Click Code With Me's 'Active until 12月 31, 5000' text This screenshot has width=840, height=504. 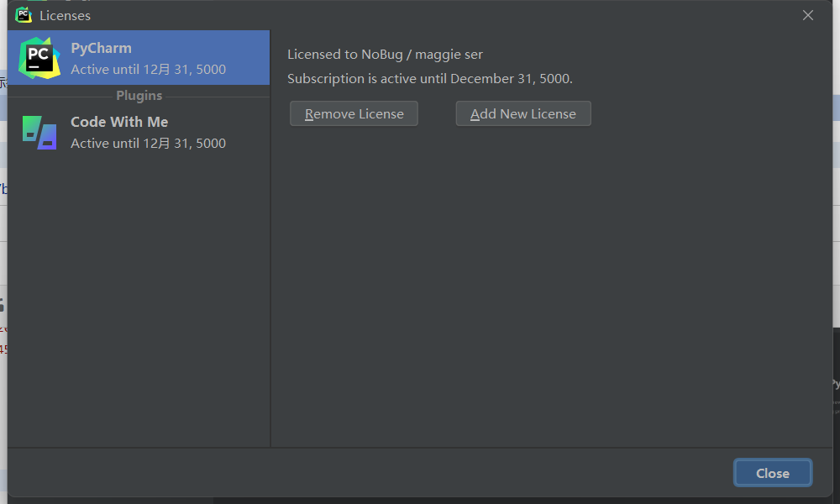(x=149, y=144)
